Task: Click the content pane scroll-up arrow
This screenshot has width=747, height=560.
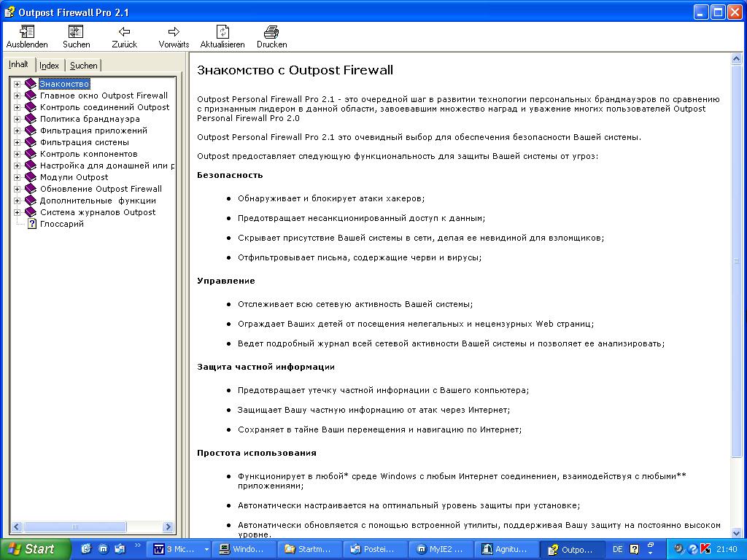Action: [x=736, y=59]
